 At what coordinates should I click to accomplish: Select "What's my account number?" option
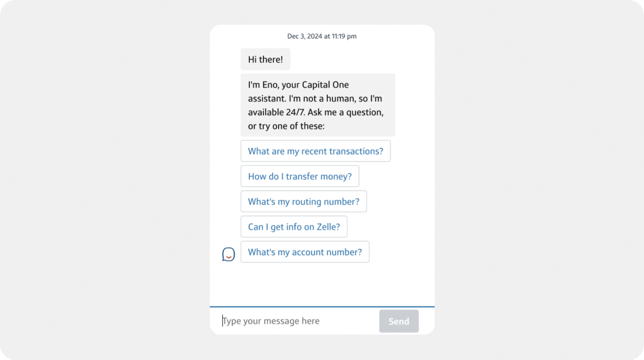[305, 252]
